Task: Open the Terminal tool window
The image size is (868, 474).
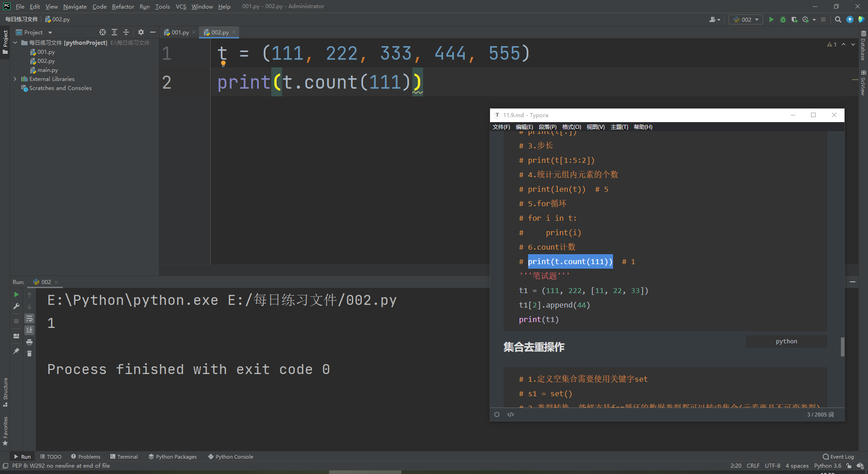Action: 124,457
